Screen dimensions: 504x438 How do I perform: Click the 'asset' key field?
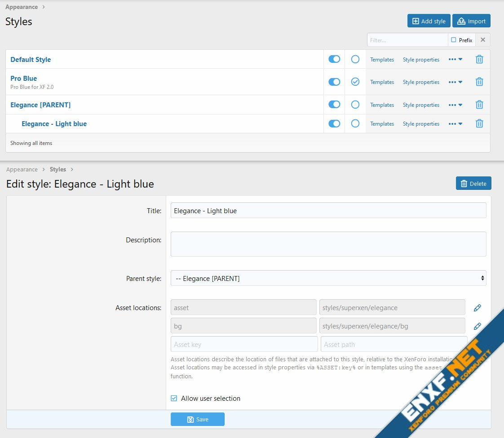click(x=243, y=307)
